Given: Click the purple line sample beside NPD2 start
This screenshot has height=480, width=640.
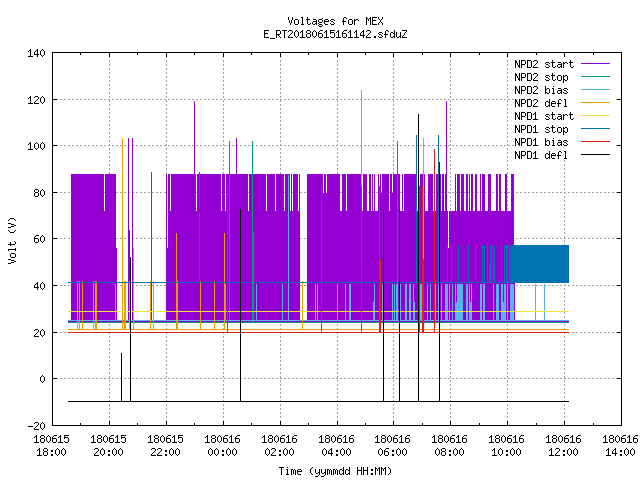Looking at the screenshot, I should pyautogui.click(x=596, y=64).
